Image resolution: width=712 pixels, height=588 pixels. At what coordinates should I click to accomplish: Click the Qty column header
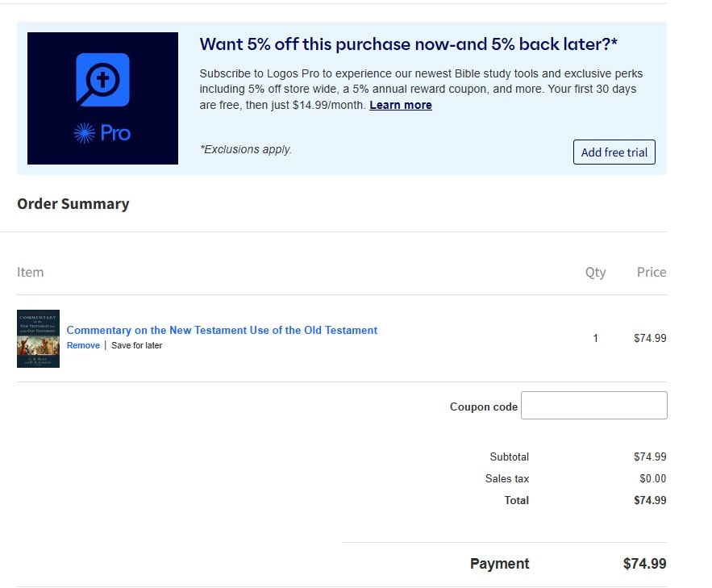pos(595,272)
